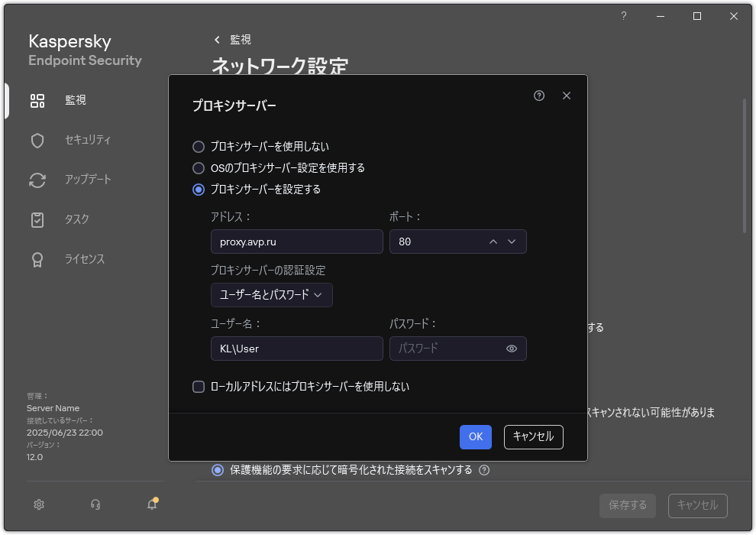Click the アップデート refresh icon

pyautogui.click(x=37, y=180)
